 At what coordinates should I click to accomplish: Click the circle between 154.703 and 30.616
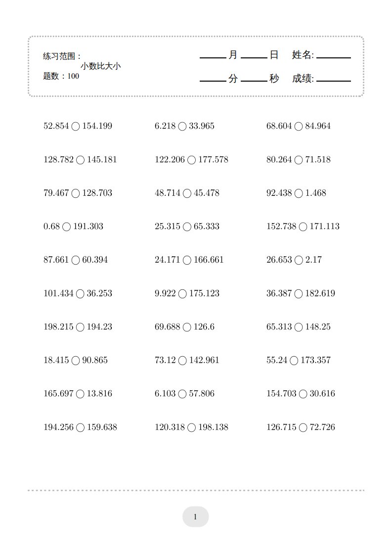pos(304,394)
